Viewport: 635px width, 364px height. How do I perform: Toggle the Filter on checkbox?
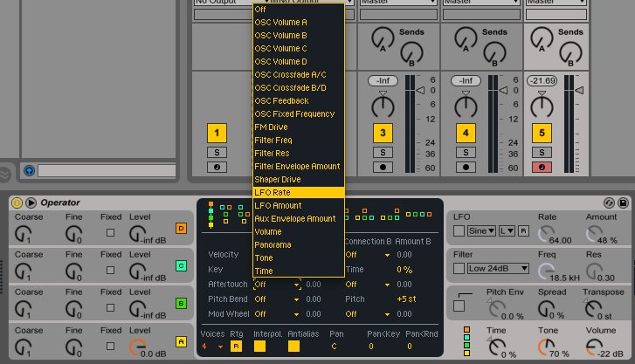tap(459, 268)
